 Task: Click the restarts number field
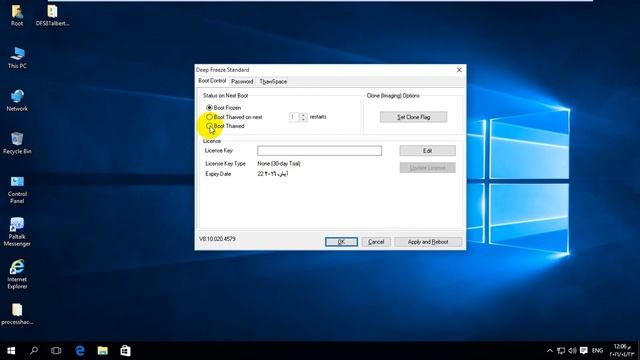[x=294, y=117]
